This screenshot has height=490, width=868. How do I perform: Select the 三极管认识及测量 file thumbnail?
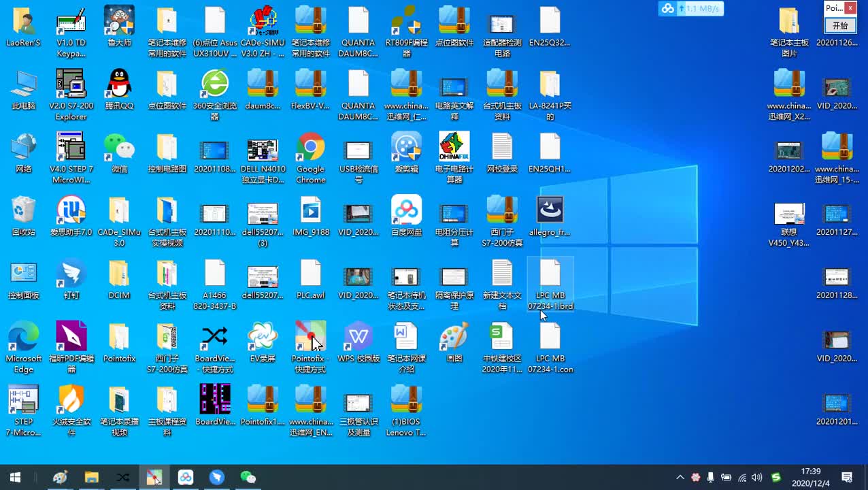click(358, 412)
